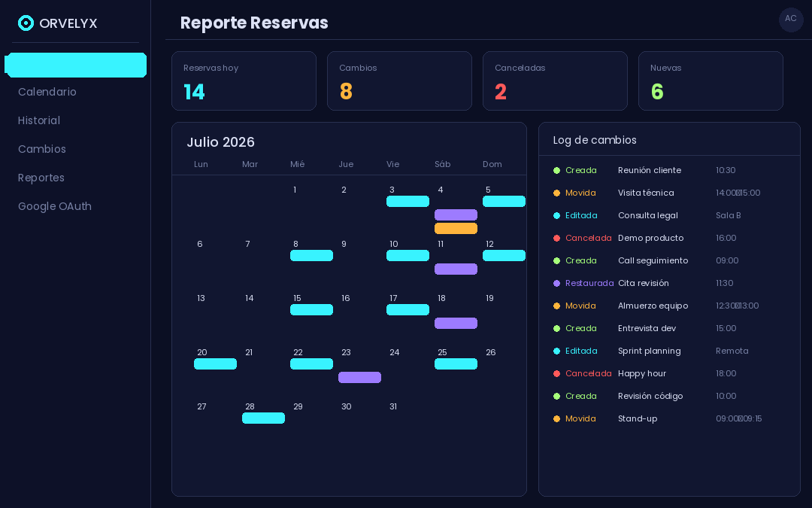Open the booking on July 25
812x508 pixels.
point(456,364)
